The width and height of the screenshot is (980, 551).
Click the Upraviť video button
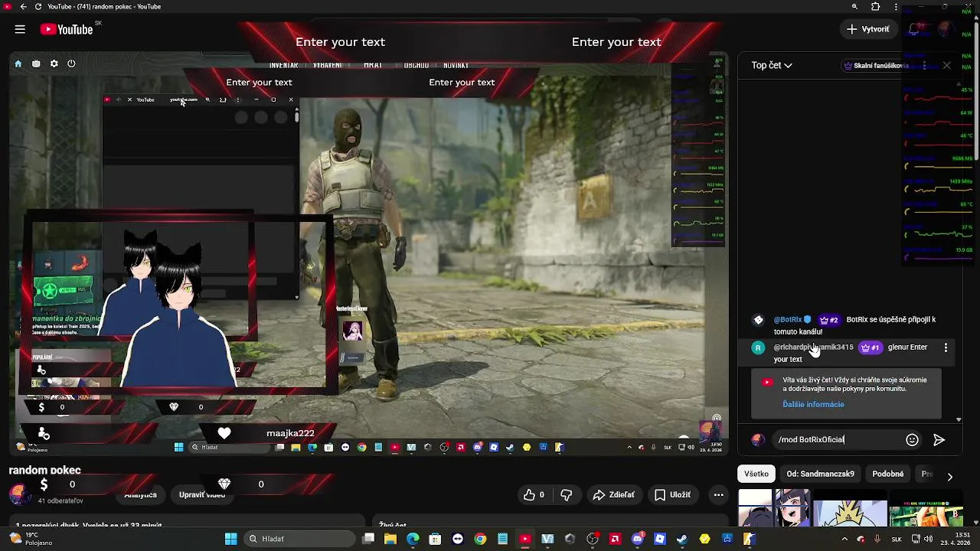[x=202, y=495]
